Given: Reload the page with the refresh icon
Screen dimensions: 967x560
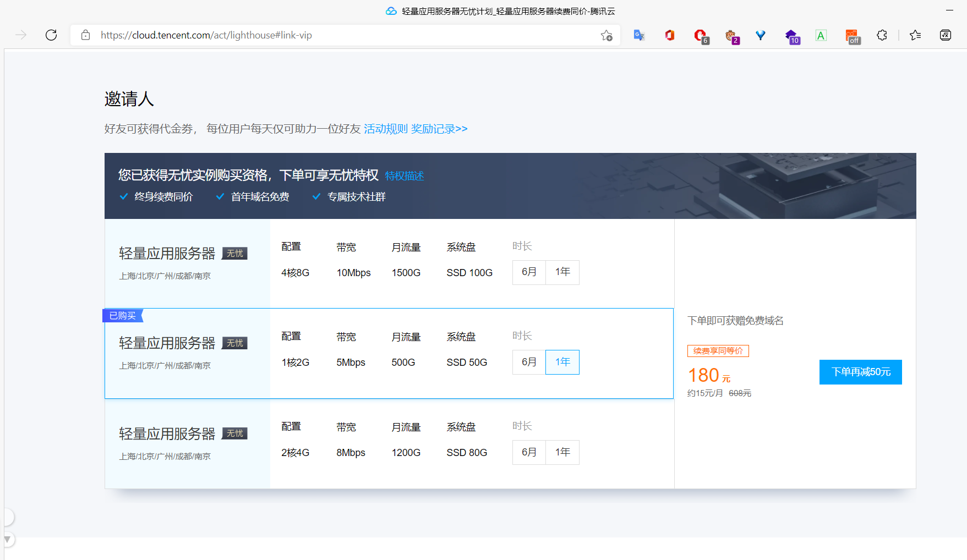Looking at the screenshot, I should pyautogui.click(x=51, y=35).
